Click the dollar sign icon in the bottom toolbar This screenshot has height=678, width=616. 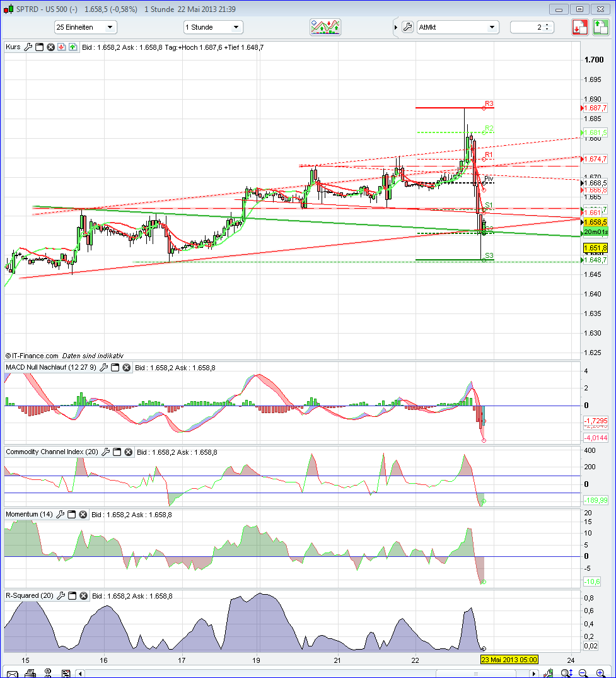click(x=48, y=673)
